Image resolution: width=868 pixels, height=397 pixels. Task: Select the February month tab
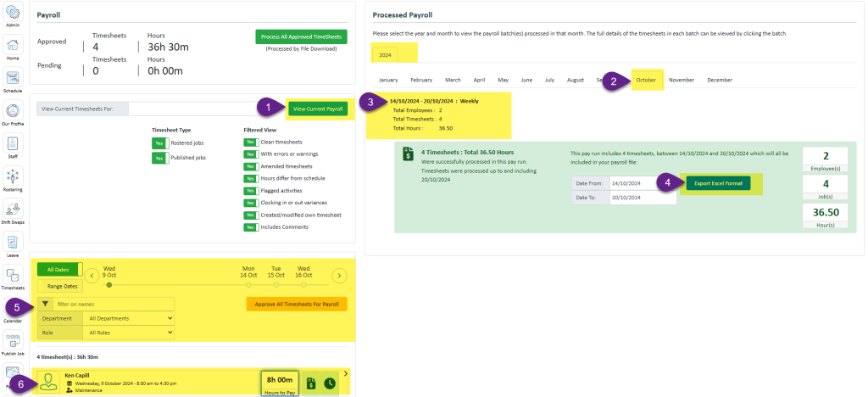[x=421, y=80]
